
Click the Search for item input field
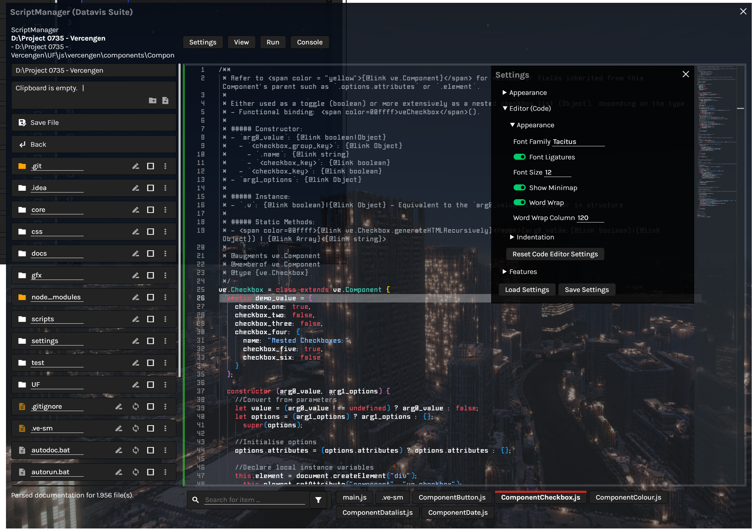255,500
